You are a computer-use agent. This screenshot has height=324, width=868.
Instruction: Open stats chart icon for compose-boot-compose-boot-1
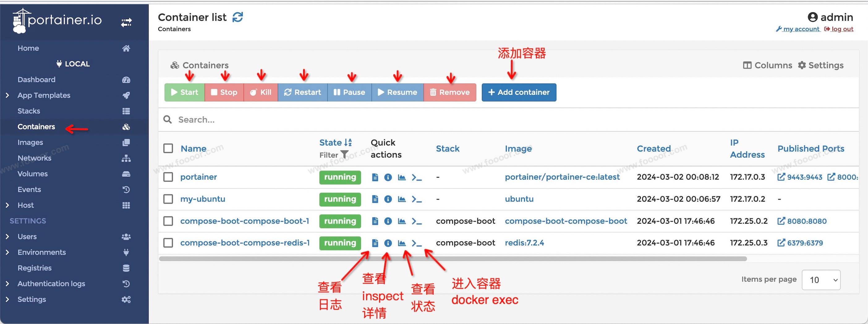click(x=402, y=221)
